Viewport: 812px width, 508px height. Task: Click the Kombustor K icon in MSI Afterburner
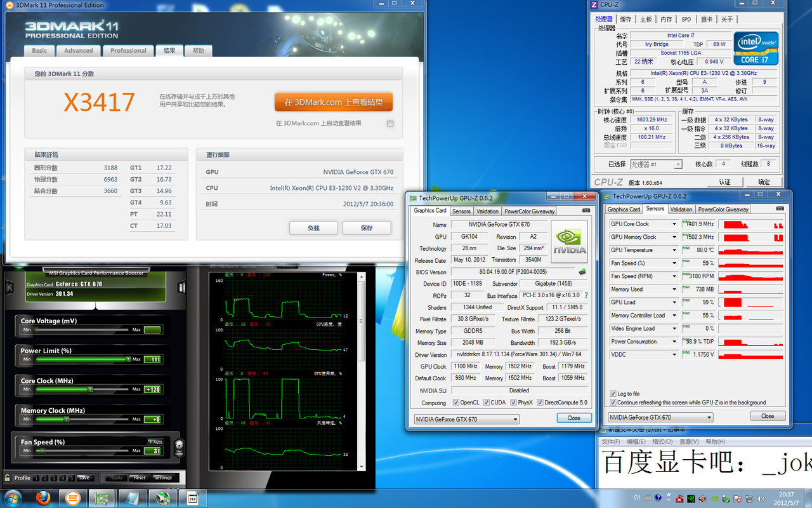[x=10, y=288]
